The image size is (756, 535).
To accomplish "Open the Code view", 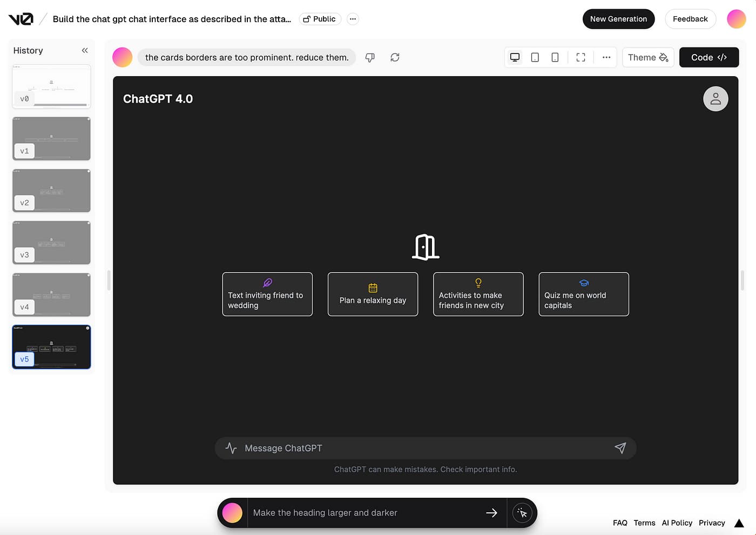I will pos(708,57).
